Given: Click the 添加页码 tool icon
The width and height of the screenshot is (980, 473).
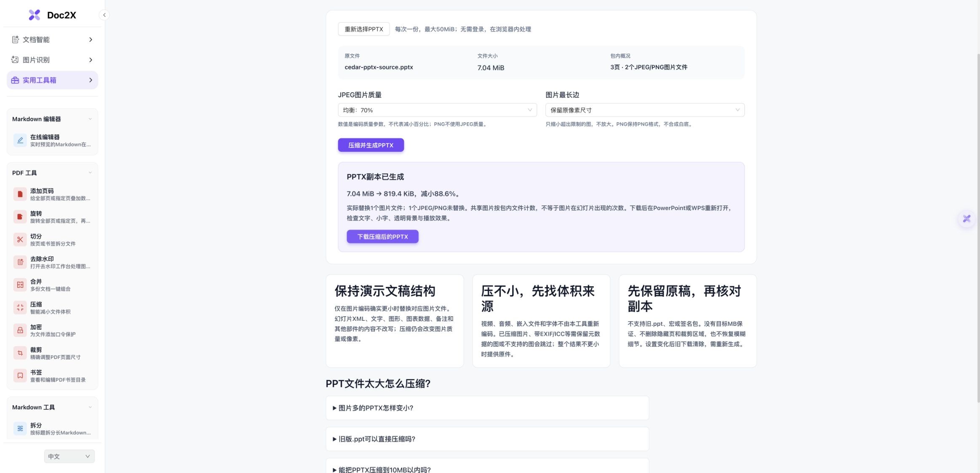Looking at the screenshot, I should pyautogui.click(x=20, y=194).
